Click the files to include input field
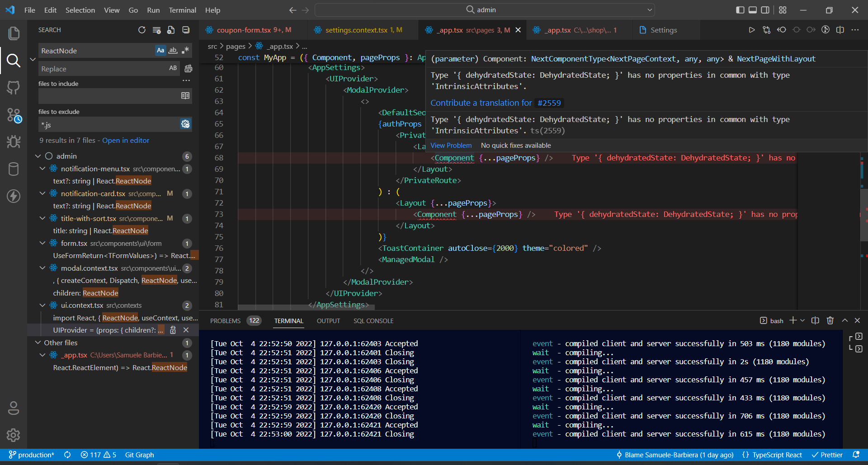This screenshot has height=465, width=868. [108, 96]
